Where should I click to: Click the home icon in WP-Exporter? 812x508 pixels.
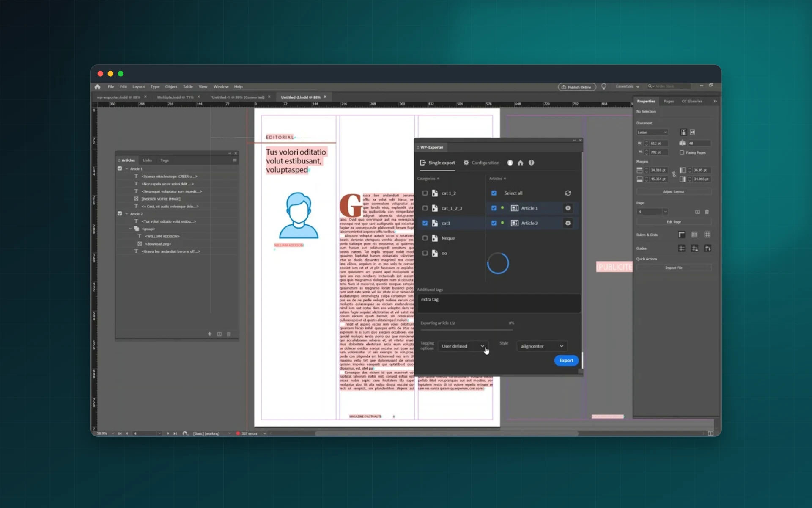[x=520, y=163]
